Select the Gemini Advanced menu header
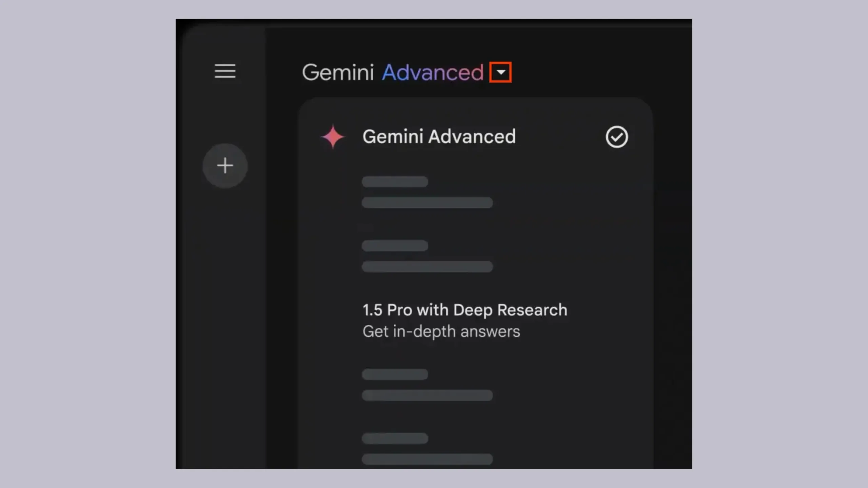Image resolution: width=868 pixels, height=488 pixels. click(x=439, y=137)
